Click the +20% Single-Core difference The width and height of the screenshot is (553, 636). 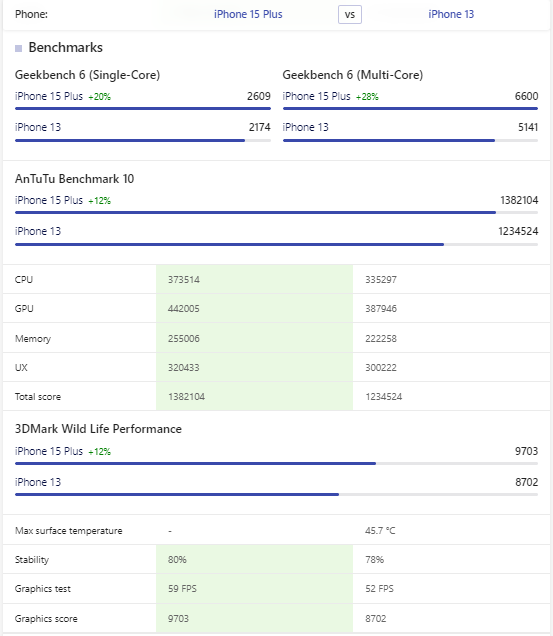pyautogui.click(x=99, y=97)
